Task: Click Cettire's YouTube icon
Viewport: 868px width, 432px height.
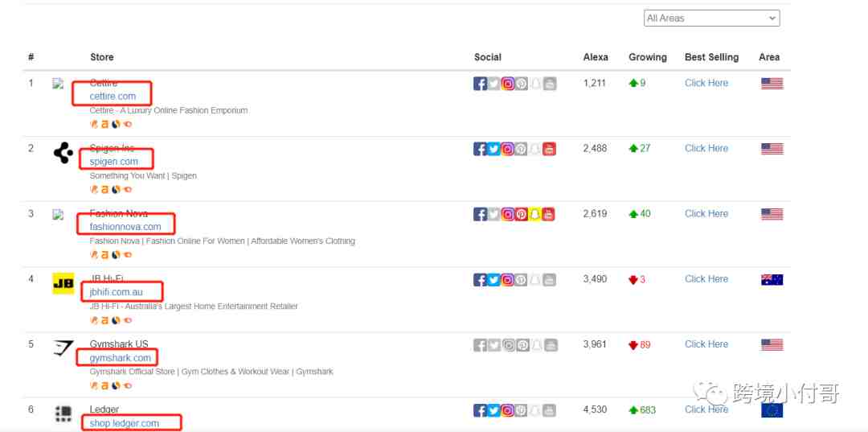Action: pos(549,84)
